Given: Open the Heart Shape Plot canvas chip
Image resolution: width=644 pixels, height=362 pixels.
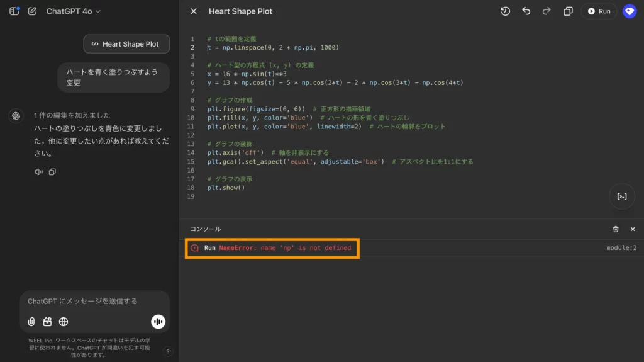Looking at the screenshot, I should click(126, 44).
